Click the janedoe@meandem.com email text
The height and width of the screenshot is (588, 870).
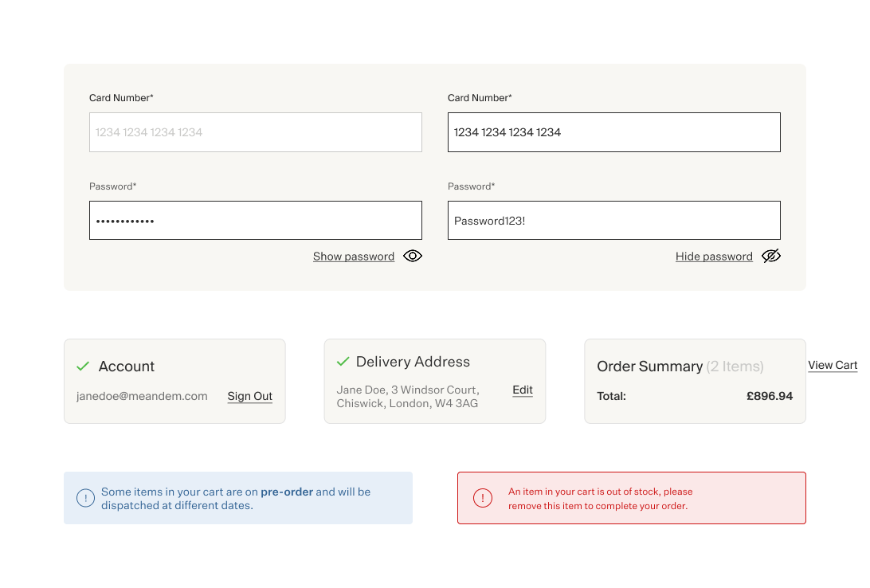click(x=142, y=396)
